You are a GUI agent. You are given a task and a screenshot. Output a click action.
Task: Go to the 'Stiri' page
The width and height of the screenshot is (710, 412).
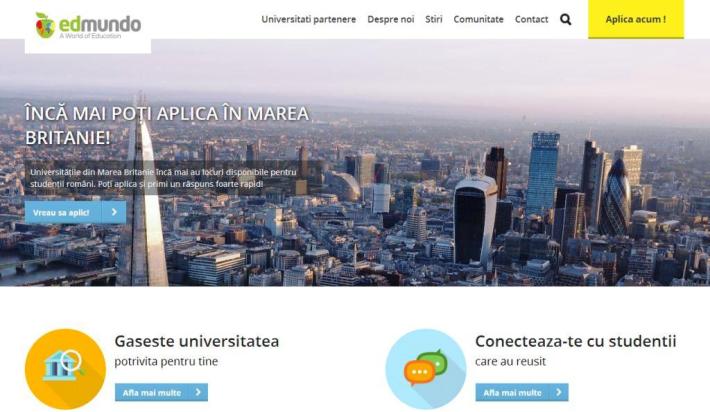coord(433,19)
